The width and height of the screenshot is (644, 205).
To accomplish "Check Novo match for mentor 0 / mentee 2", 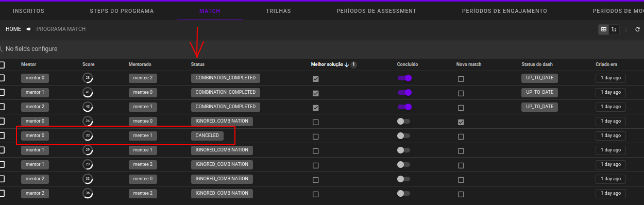I will [x=461, y=79].
